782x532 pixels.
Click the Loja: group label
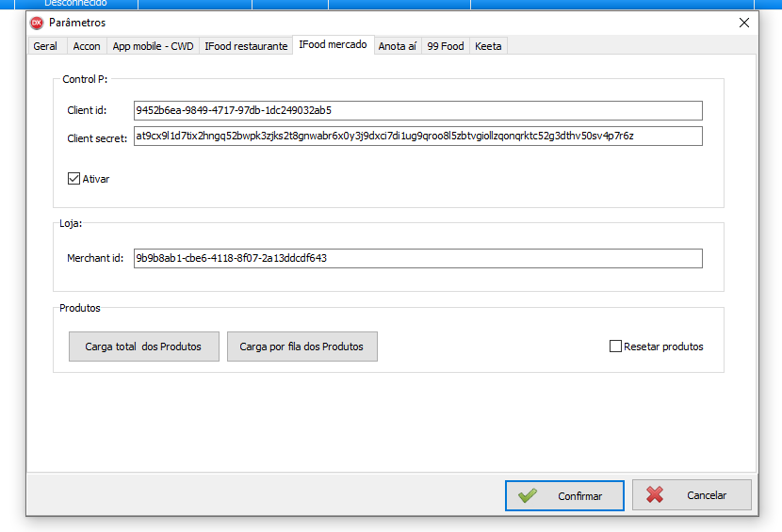point(71,223)
